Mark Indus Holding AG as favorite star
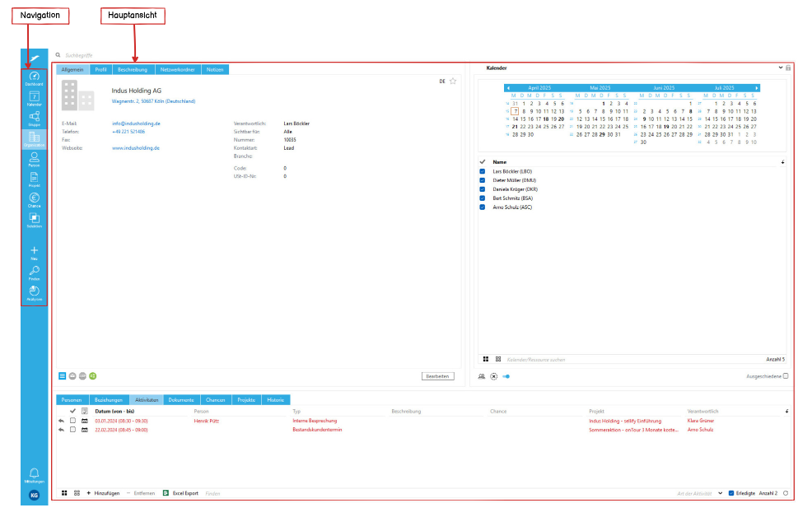812x517 pixels. 452,81
